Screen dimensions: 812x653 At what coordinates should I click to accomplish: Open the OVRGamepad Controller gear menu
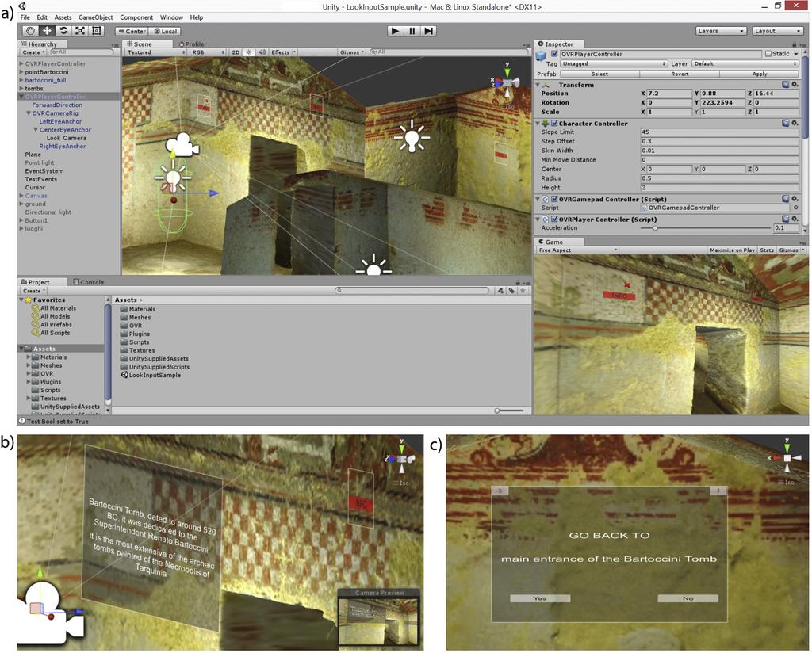[795, 199]
